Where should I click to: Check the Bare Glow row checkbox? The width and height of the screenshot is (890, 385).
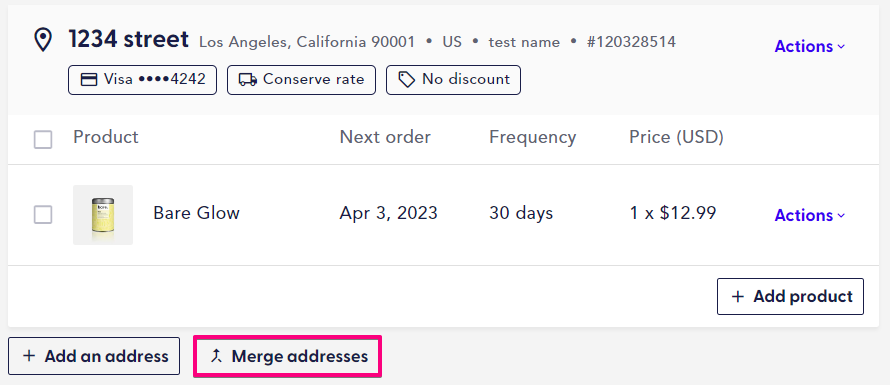(x=43, y=215)
